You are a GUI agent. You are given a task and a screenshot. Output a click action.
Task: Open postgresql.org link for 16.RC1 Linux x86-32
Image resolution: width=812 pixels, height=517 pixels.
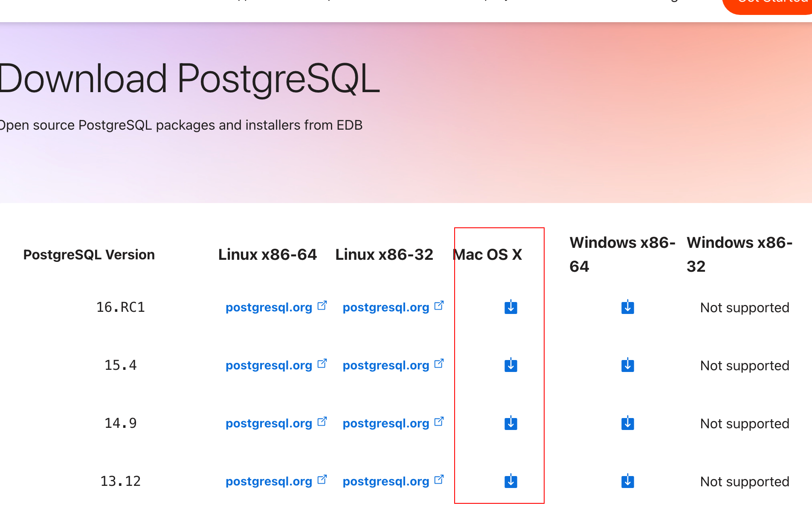pos(386,307)
